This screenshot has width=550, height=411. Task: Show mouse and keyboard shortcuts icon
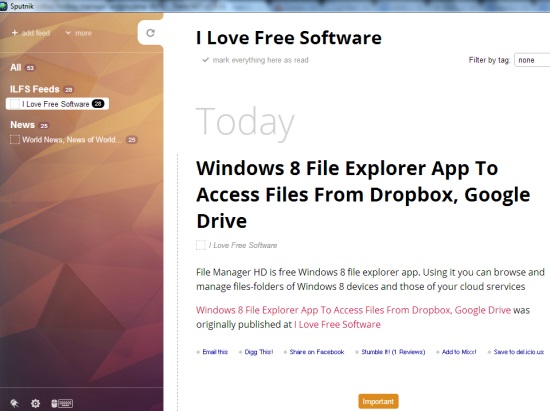[x=62, y=403]
